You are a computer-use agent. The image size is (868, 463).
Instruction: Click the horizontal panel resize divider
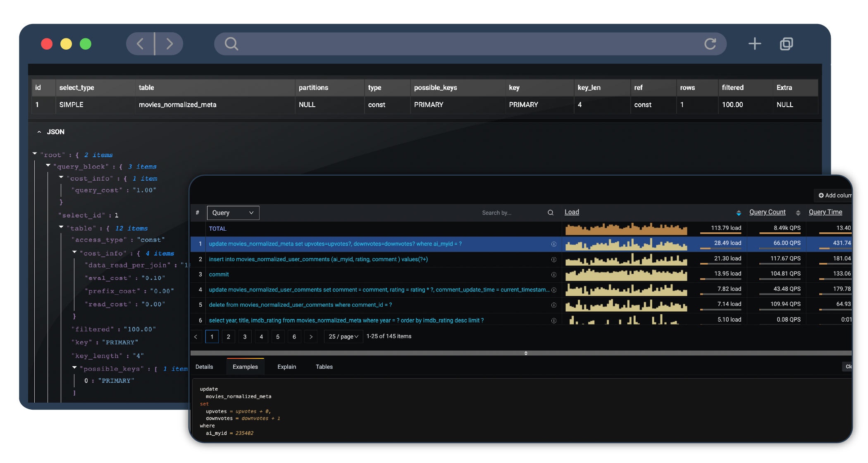[525, 353]
